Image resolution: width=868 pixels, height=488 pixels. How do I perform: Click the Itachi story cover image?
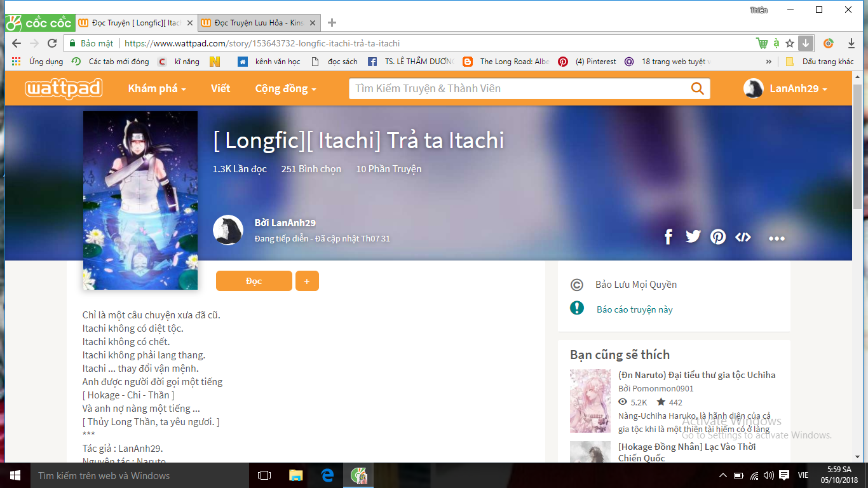click(x=140, y=200)
